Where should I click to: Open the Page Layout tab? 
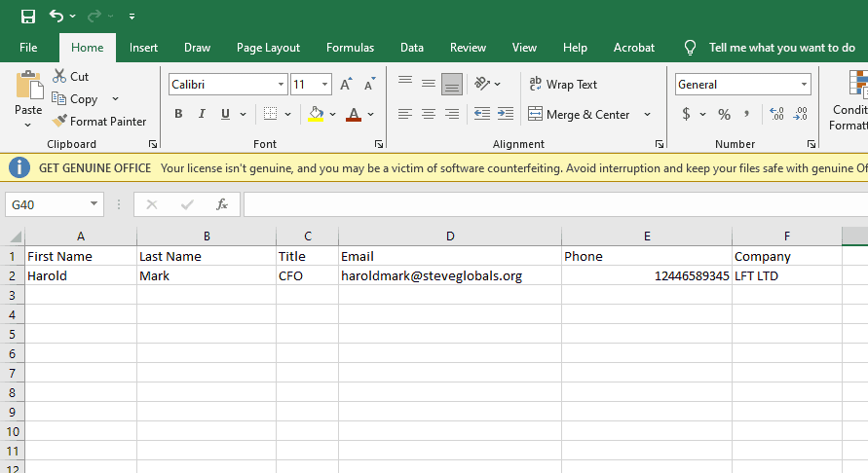pyautogui.click(x=268, y=48)
